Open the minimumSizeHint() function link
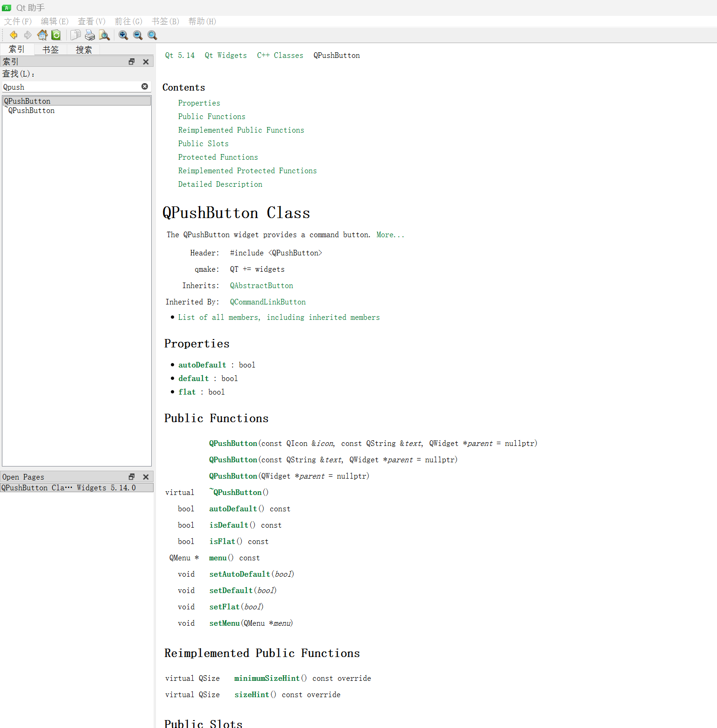 267,679
